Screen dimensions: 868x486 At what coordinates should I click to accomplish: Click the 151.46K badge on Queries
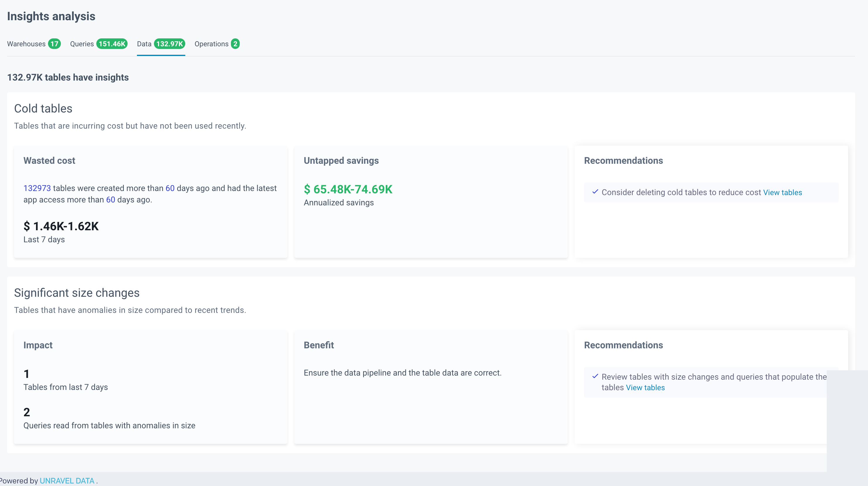pyautogui.click(x=112, y=44)
